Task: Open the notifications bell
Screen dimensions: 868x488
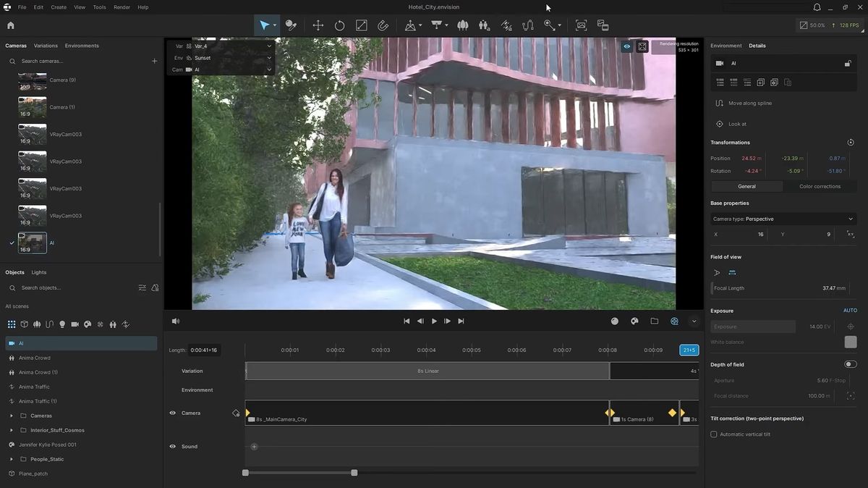Action: 817,7
